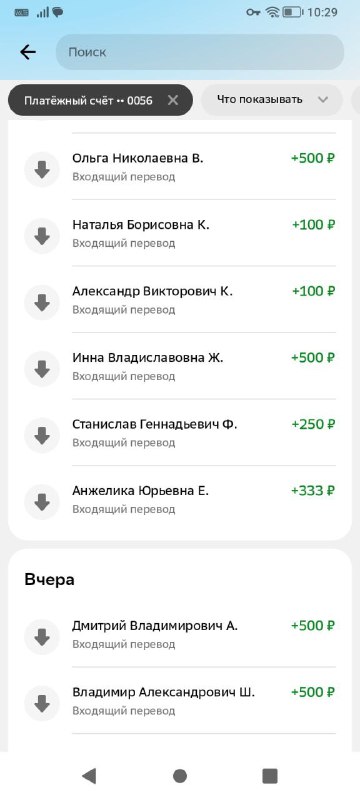
Task: Tap Android home circle button
Action: (179, 776)
